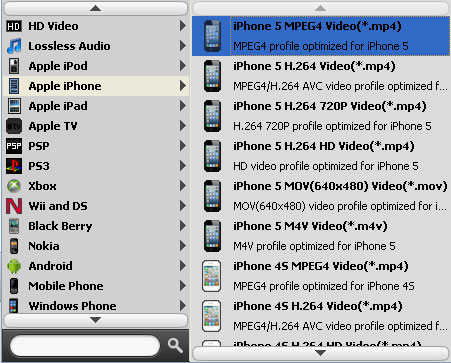Click profile list scroll-down button
Viewport: 451px width, 363px height.
[x=321, y=353]
